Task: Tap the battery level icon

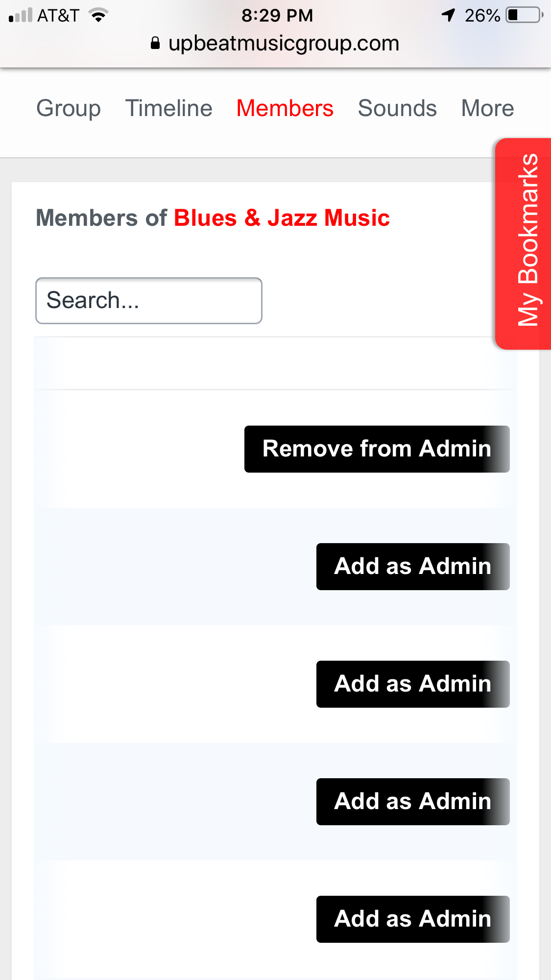Action: [x=525, y=15]
